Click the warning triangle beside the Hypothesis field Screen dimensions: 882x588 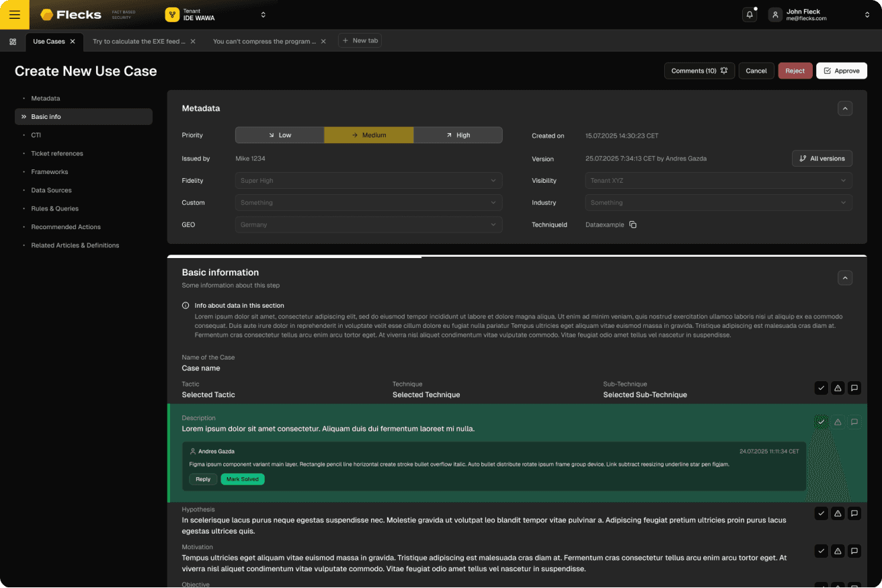[838, 513]
